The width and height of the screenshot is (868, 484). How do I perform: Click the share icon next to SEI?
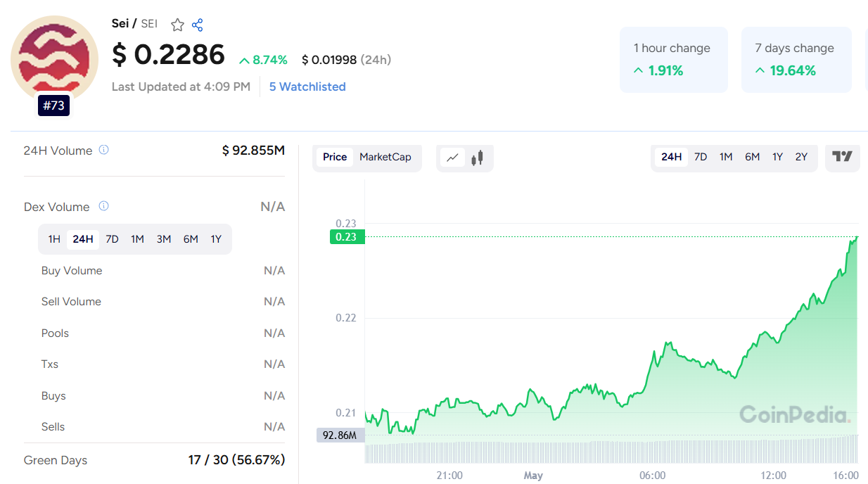(198, 25)
